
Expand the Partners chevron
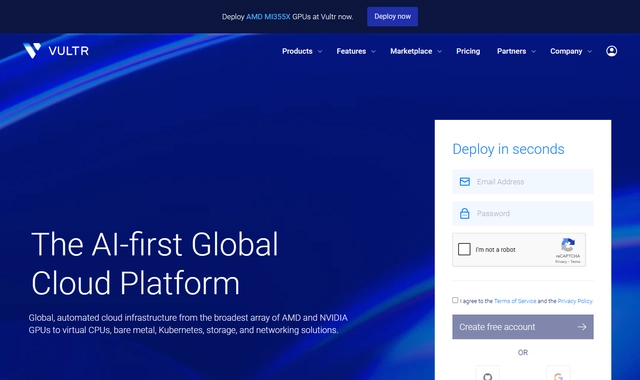[533, 51]
